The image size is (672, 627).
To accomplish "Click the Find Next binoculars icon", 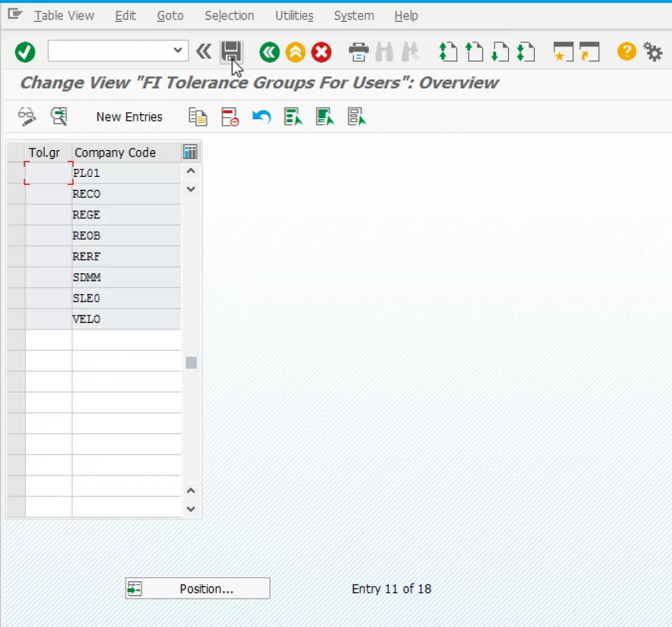I will 410,53.
